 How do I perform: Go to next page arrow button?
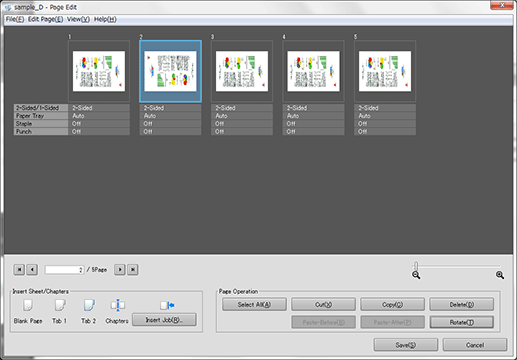pos(120,269)
